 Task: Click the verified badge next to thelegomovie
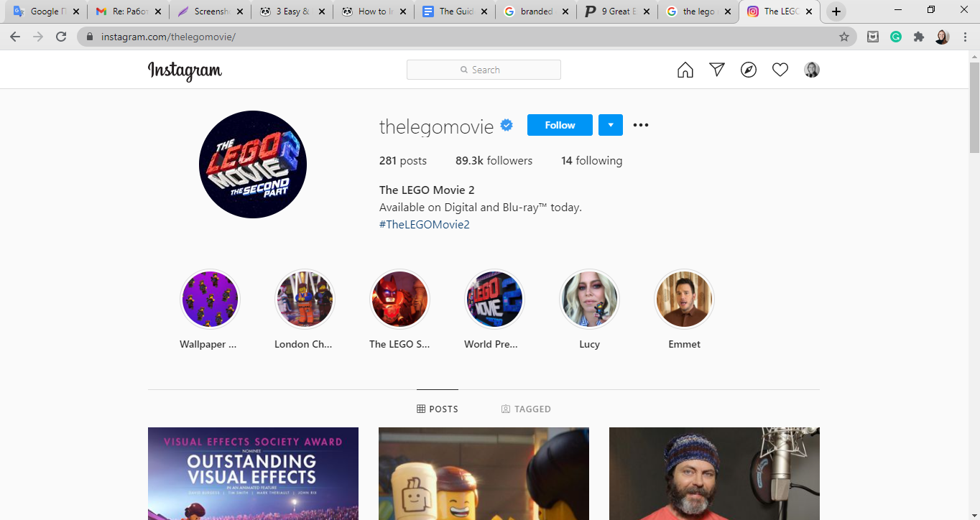pyautogui.click(x=507, y=126)
